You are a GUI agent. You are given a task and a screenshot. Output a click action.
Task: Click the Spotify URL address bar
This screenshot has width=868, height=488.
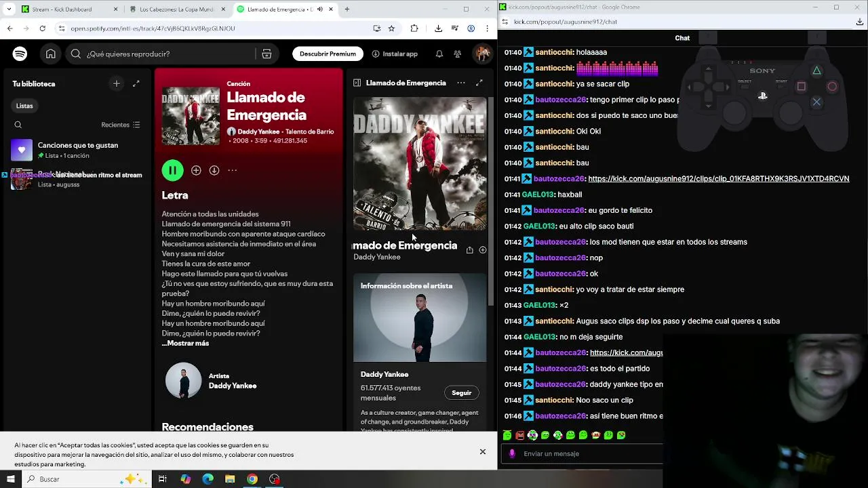[217, 28]
